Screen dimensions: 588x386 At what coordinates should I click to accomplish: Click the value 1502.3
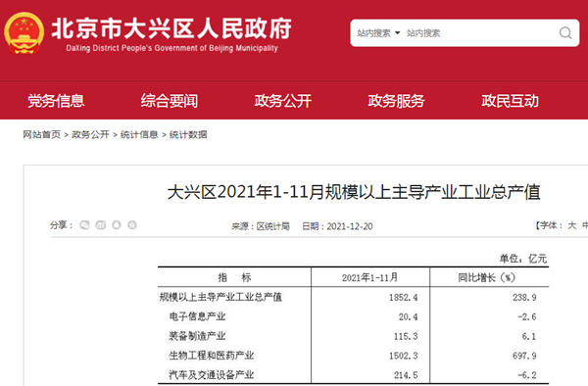click(403, 356)
